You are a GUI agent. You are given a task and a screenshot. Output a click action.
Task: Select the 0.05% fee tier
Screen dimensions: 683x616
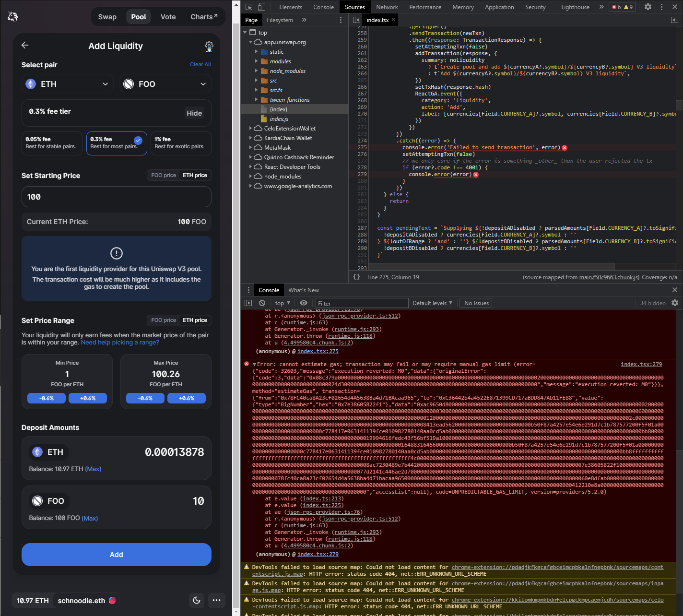point(51,143)
